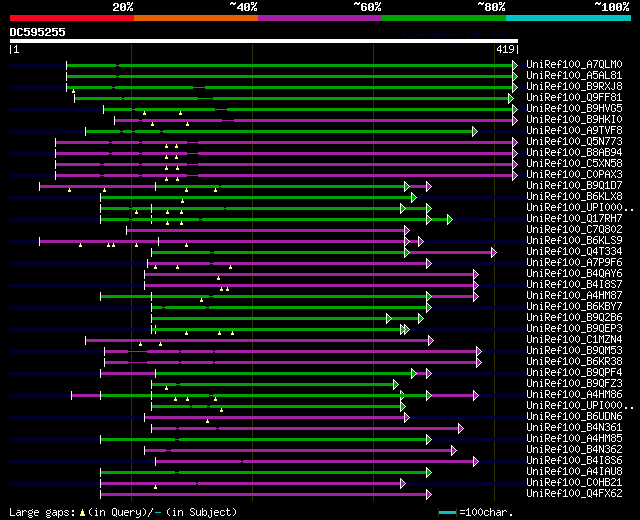Click the UniRef100_Q5N773 label
Viewport: 640px width, 520px height.
coord(574,142)
